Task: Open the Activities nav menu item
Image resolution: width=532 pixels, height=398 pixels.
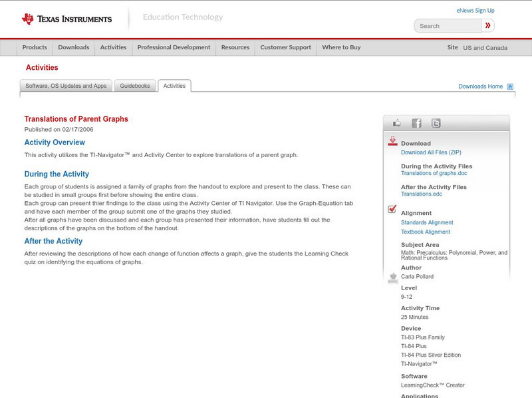Action: (x=113, y=47)
